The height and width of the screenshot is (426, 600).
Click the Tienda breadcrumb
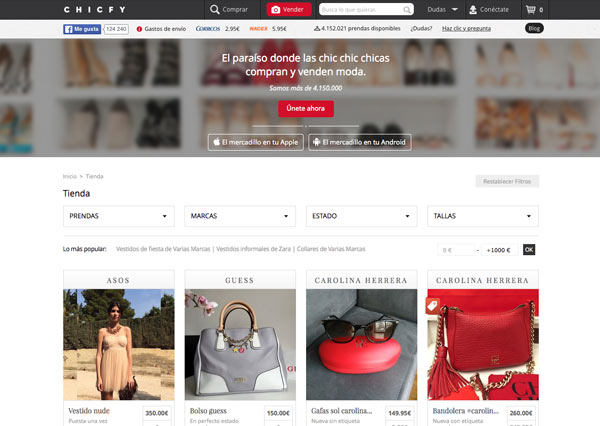click(x=94, y=176)
